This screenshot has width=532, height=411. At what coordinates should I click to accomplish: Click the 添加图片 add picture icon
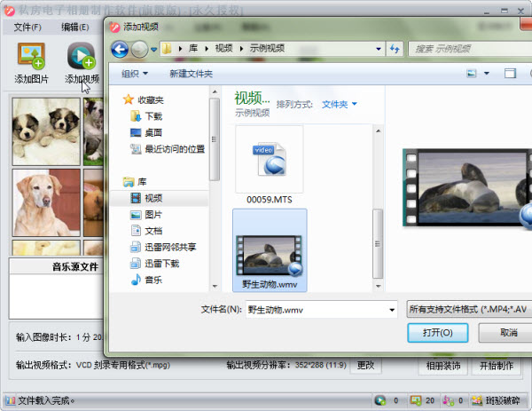[x=31, y=55]
